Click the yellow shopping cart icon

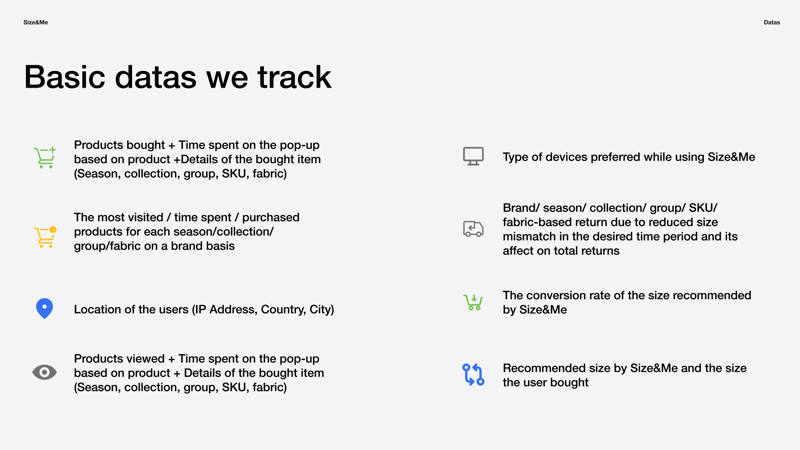(x=45, y=236)
